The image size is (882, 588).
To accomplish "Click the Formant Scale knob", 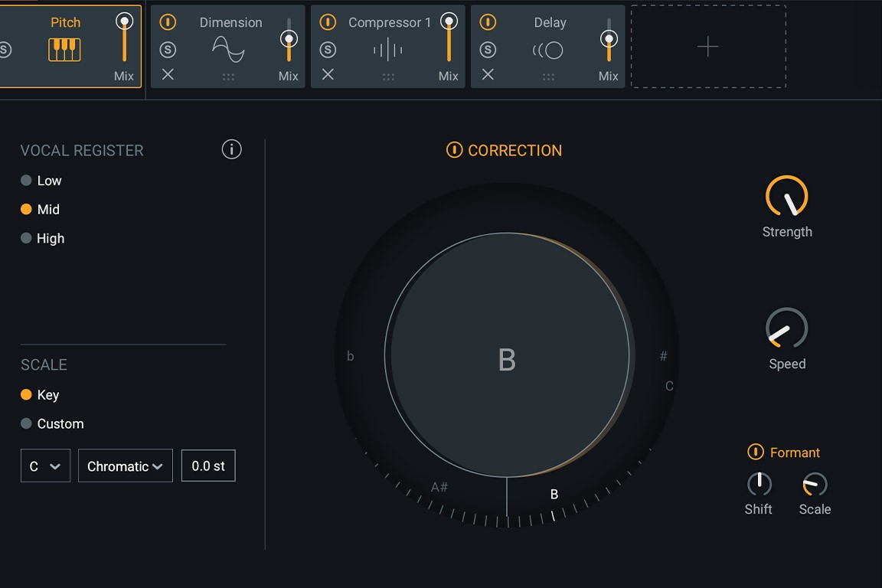I will point(814,484).
